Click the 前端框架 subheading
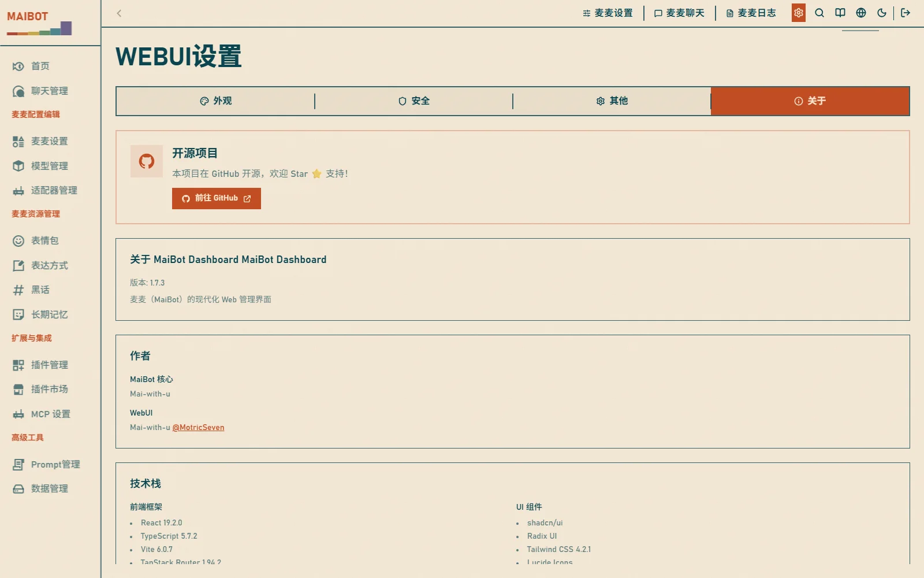 (146, 507)
